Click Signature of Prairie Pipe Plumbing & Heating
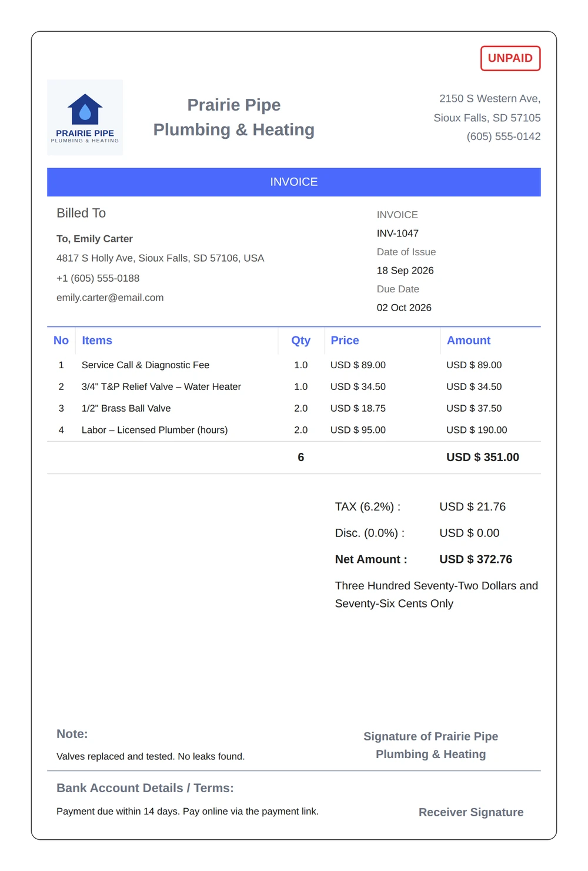The width and height of the screenshot is (588, 871). click(x=431, y=746)
